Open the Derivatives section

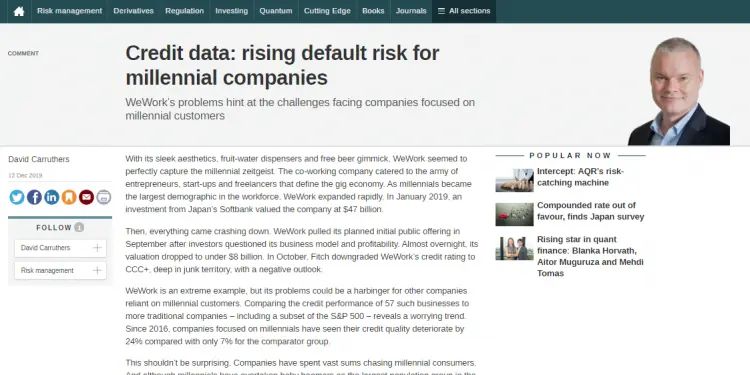[x=133, y=11]
